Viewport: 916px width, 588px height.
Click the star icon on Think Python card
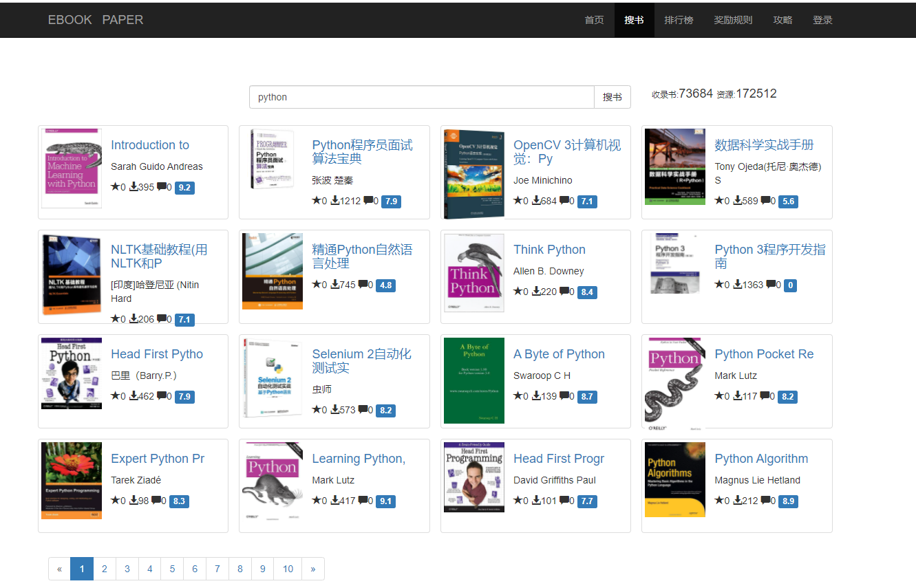(x=518, y=292)
